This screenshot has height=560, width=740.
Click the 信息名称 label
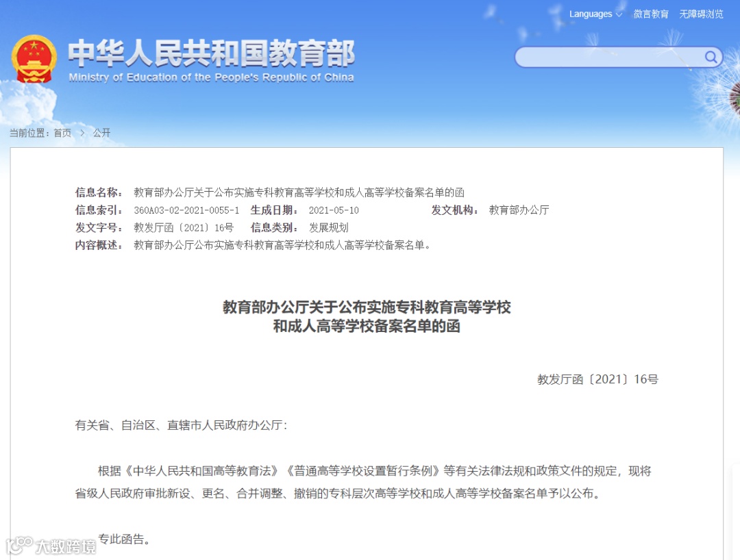(x=99, y=192)
